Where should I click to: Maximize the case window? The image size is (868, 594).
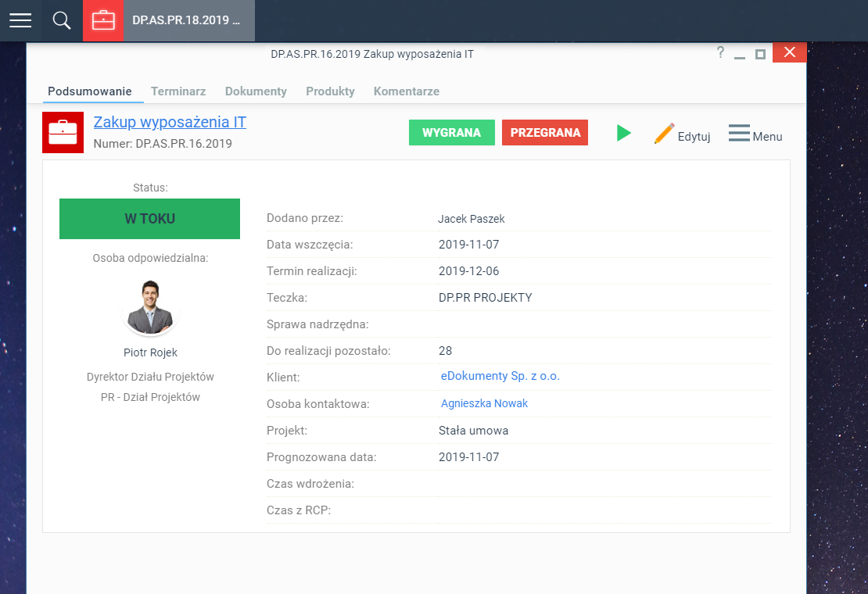761,54
